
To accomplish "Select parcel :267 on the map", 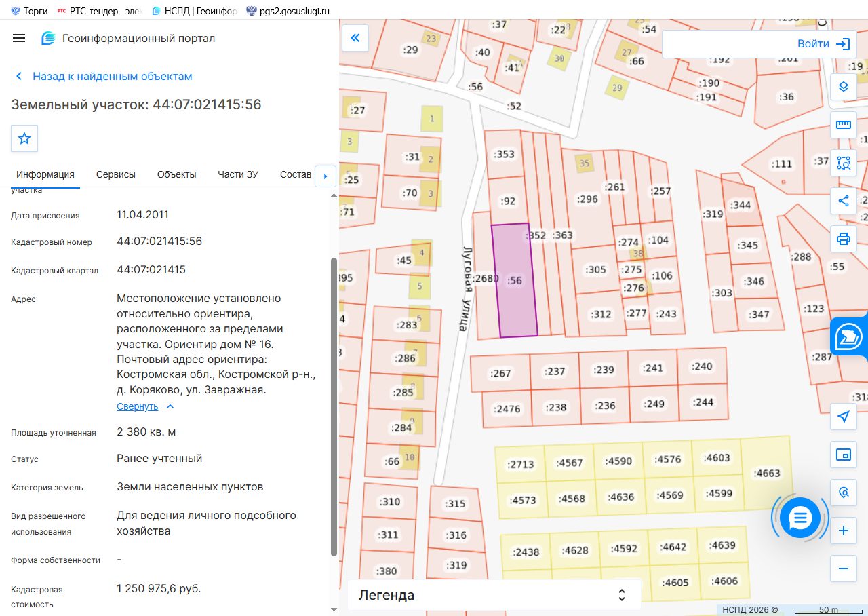I will (x=500, y=373).
